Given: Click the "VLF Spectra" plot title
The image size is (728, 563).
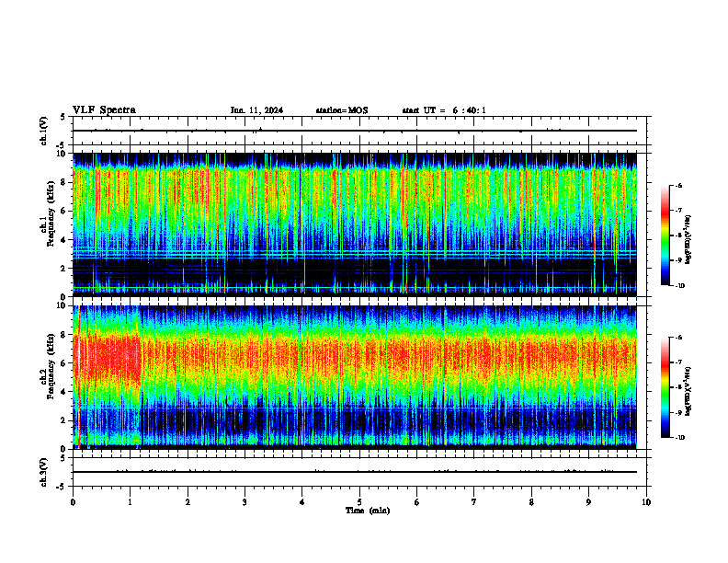Looking at the screenshot, I should (x=104, y=110).
